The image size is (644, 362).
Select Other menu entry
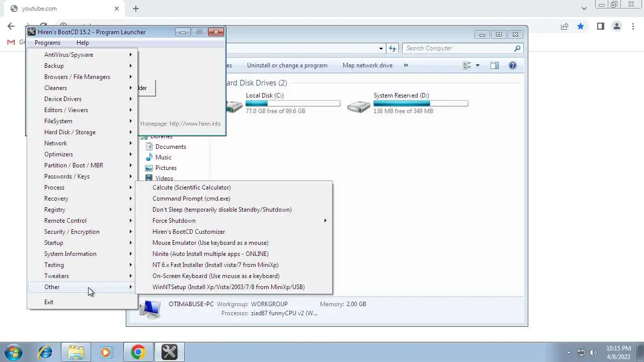[83, 287]
